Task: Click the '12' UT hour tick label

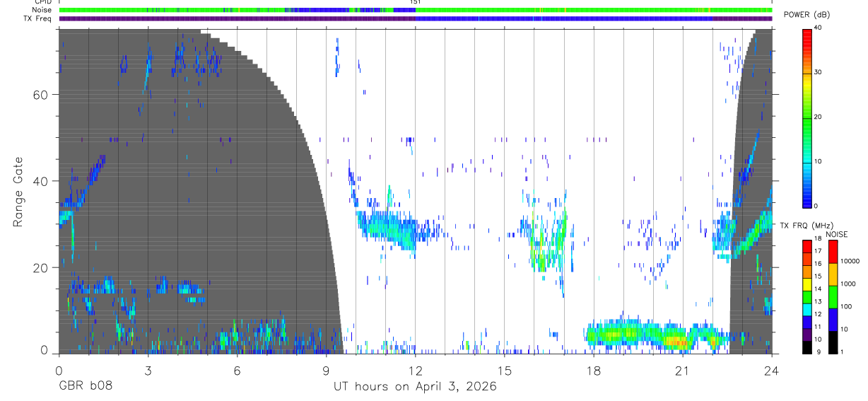Action: [415, 369]
